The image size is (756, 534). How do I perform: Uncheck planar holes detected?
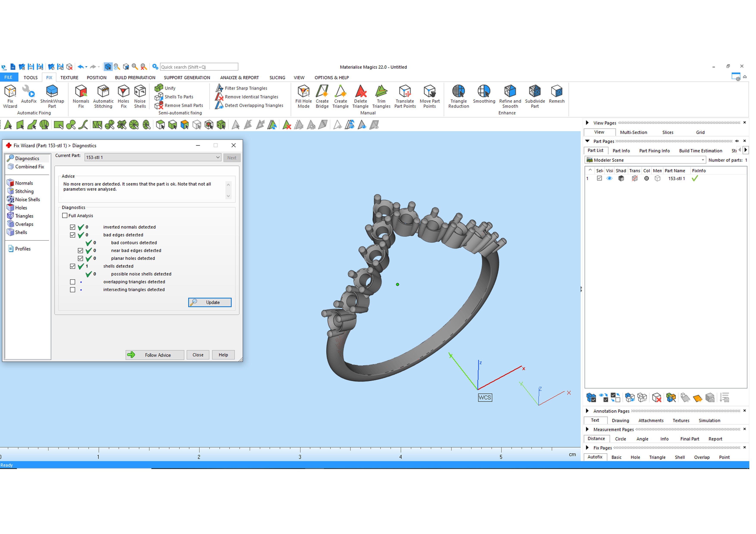tap(81, 259)
